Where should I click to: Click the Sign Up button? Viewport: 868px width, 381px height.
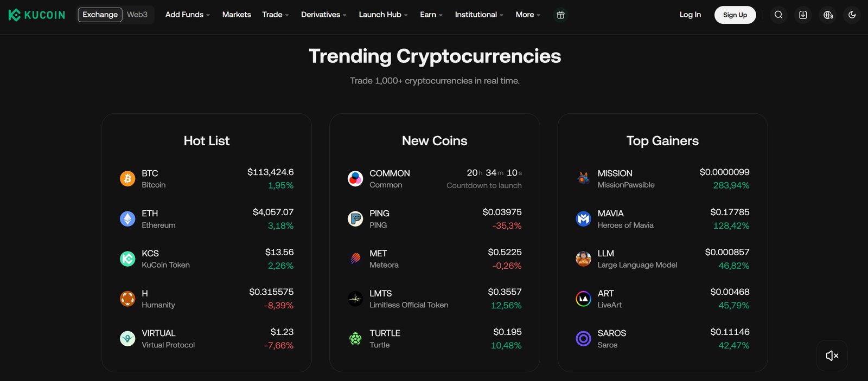click(x=735, y=15)
